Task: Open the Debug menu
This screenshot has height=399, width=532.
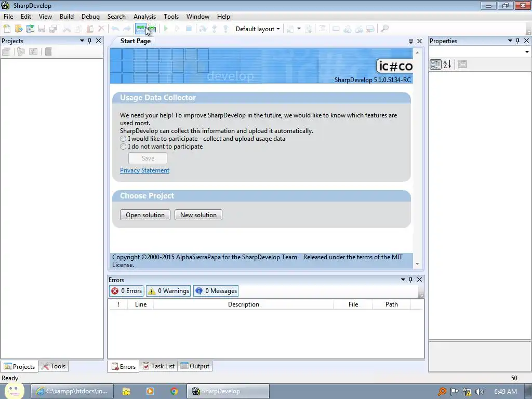Action: coord(90,16)
